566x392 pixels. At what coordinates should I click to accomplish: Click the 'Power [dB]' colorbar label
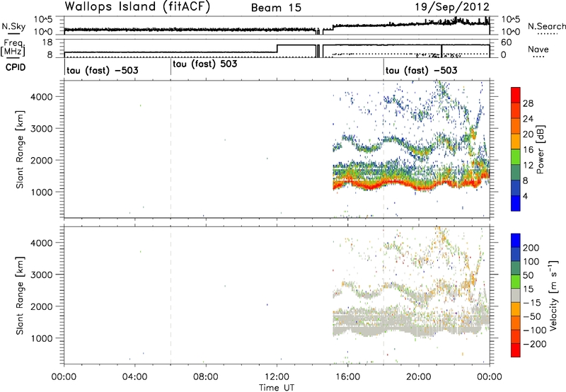tap(541, 149)
